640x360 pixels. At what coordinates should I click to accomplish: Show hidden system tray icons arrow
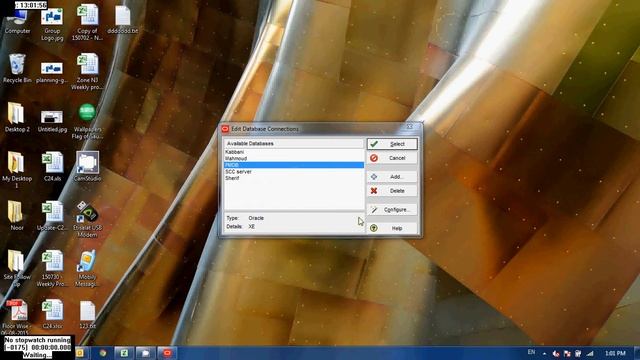[x=544, y=353]
